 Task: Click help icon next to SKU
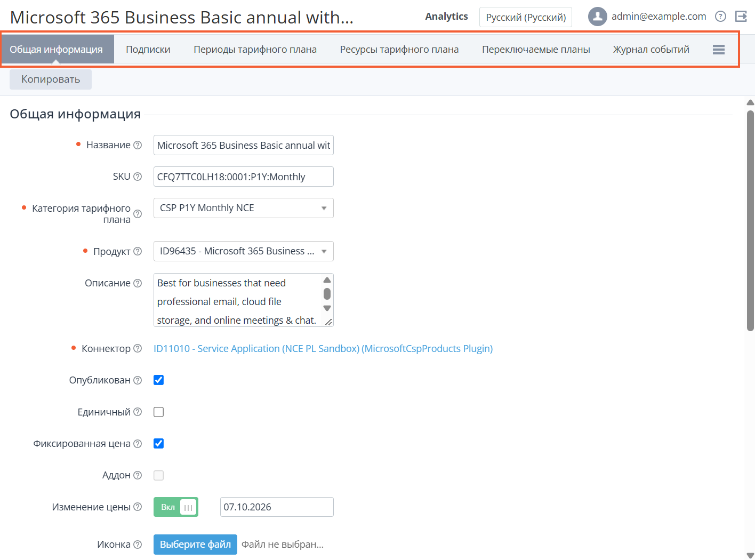[138, 177]
